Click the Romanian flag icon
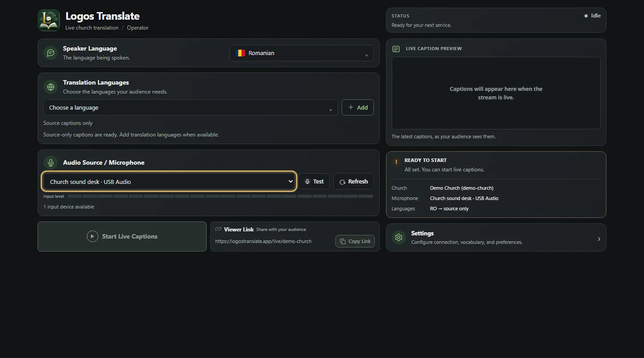 pos(240,53)
